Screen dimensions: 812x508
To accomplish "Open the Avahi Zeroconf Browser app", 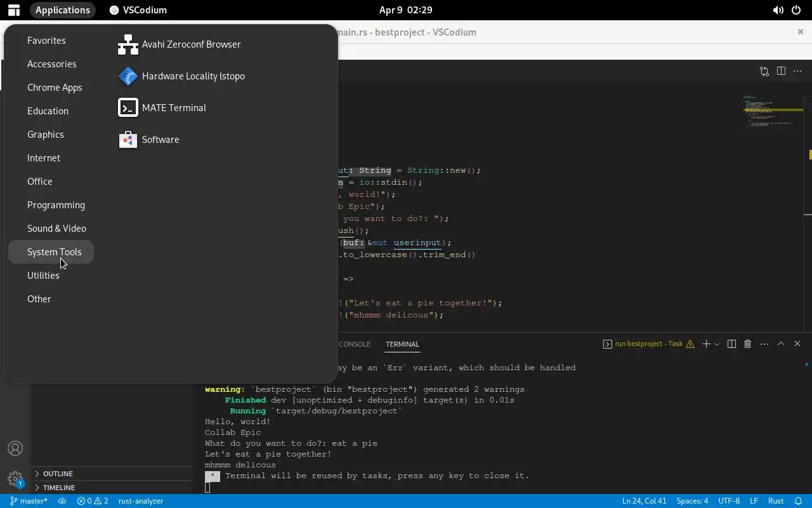I will [180, 44].
